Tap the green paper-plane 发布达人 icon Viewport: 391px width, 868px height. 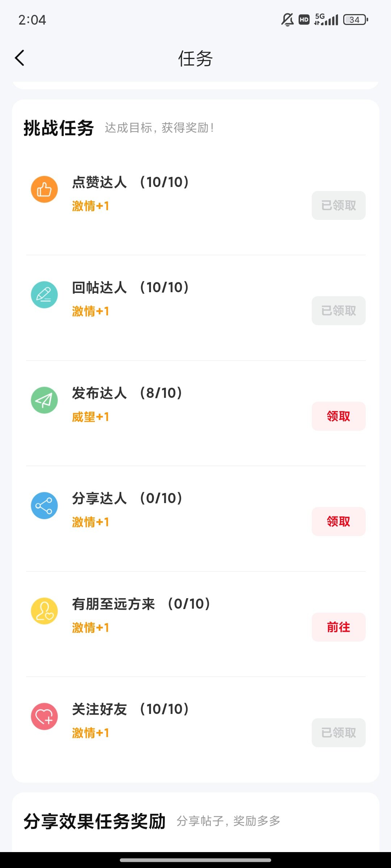pyautogui.click(x=44, y=400)
